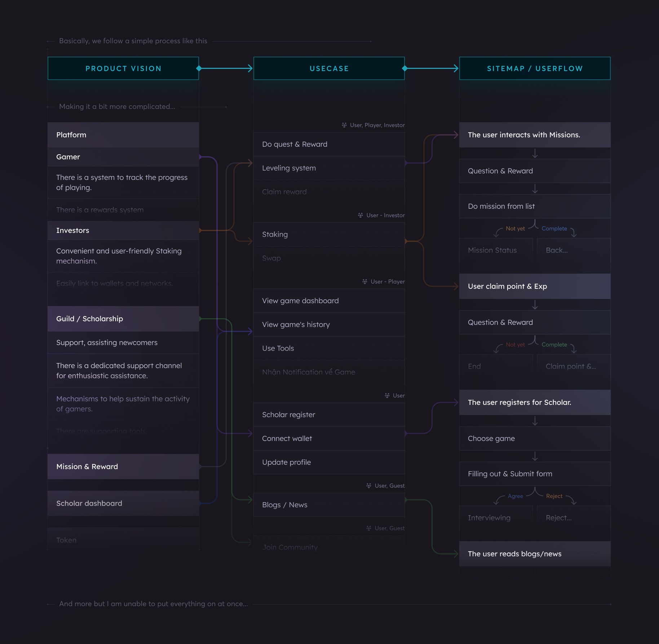
Task: Select the Complete branch under Do mission from list
Action: pos(554,228)
